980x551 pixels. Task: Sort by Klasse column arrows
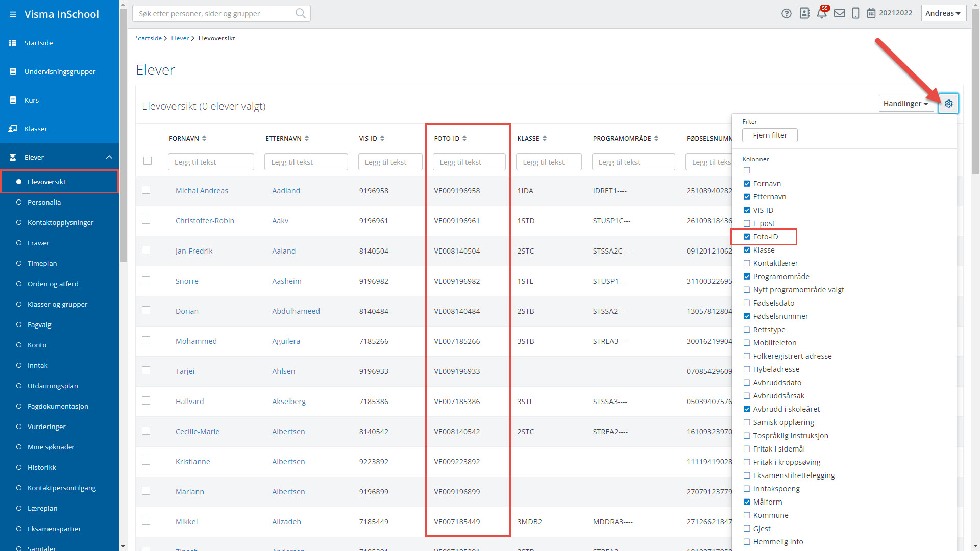pos(545,138)
